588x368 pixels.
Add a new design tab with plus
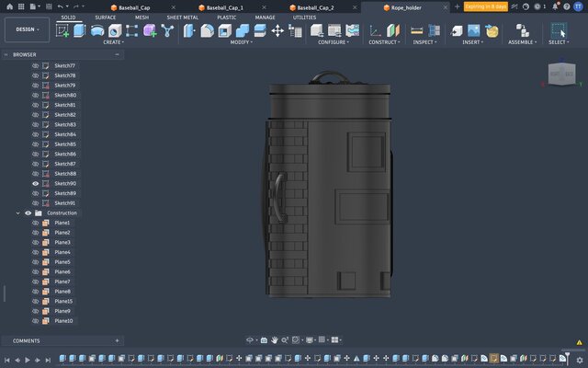[458, 6]
